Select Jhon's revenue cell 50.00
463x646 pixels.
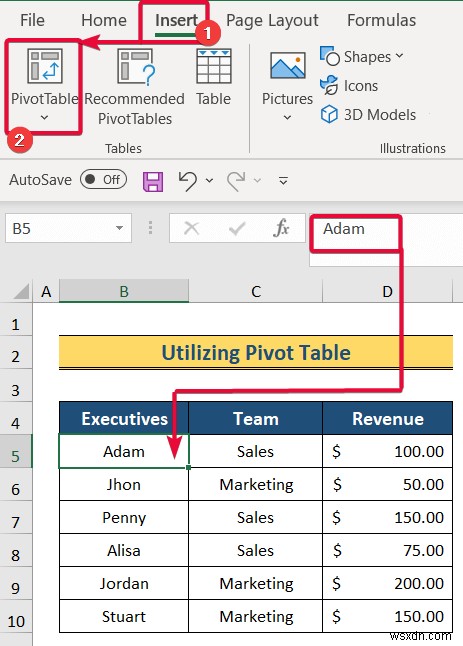coord(388,484)
